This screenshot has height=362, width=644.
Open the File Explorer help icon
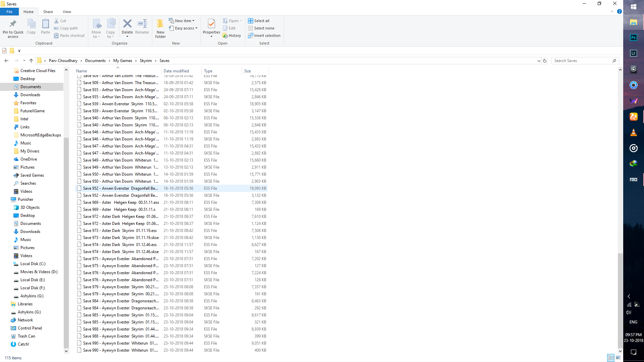coord(620,11)
